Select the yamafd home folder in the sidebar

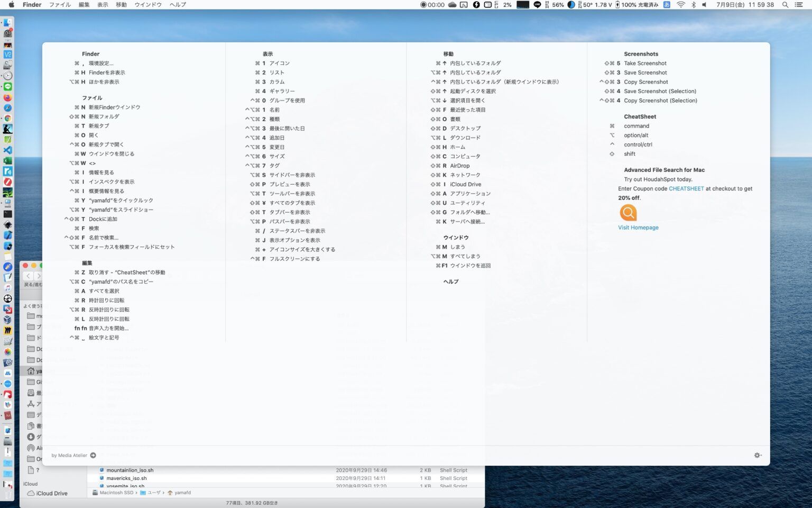click(x=38, y=371)
